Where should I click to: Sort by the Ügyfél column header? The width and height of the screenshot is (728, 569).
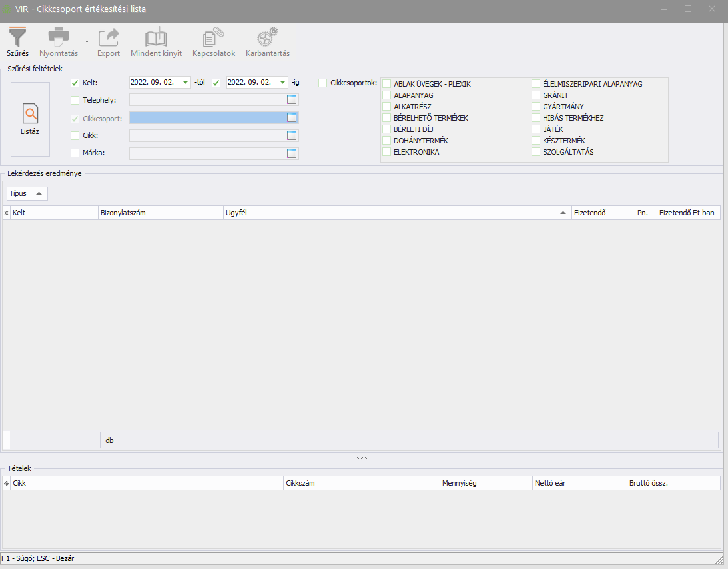396,213
